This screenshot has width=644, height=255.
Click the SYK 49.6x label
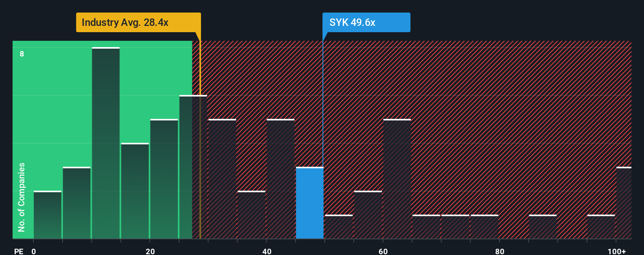(x=366, y=22)
